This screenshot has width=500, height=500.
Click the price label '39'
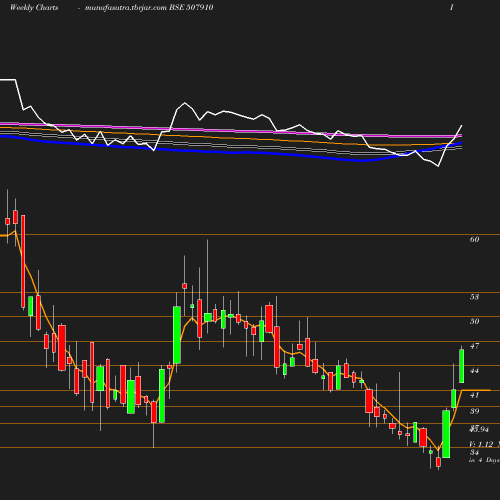tap(474, 411)
